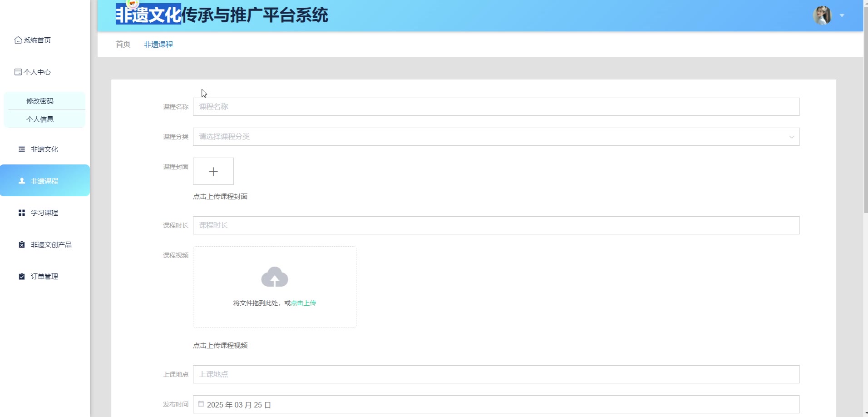Focus the 课程名称 input field
Screen dimensions: 868x417
coord(496,107)
